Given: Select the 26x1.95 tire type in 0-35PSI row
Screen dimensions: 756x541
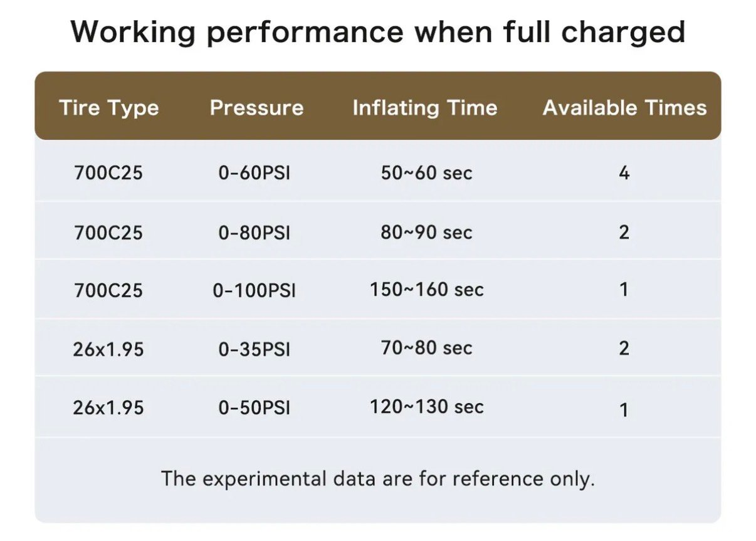Looking at the screenshot, I should tap(108, 349).
